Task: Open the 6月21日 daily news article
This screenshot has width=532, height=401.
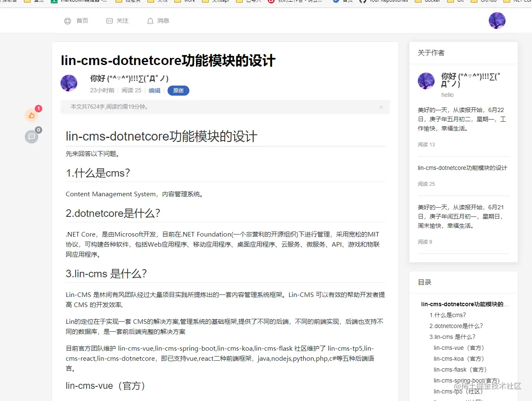Action: pyautogui.click(x=461, y=216)
